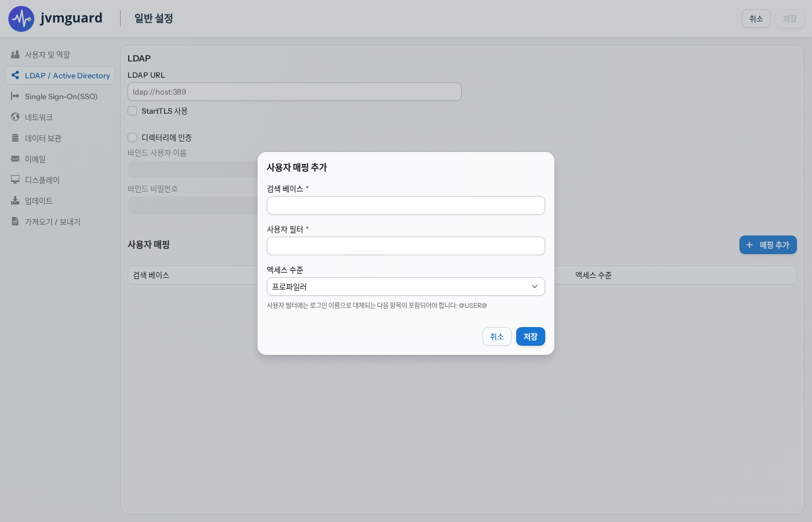Viewport: 812px width, 522px height.
Task: Click the LDAP share-nodes sidebar icon
Action: [15, 75]
